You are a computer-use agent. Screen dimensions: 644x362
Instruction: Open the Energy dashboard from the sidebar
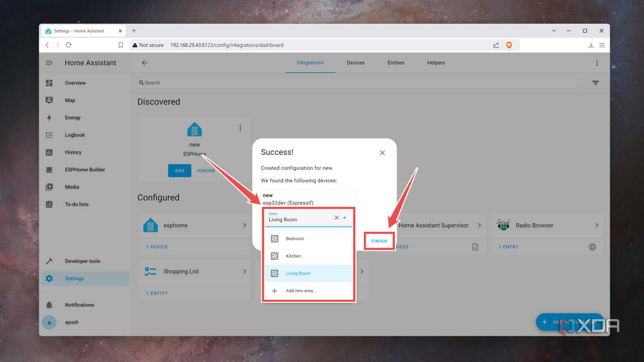pos(72,117)
